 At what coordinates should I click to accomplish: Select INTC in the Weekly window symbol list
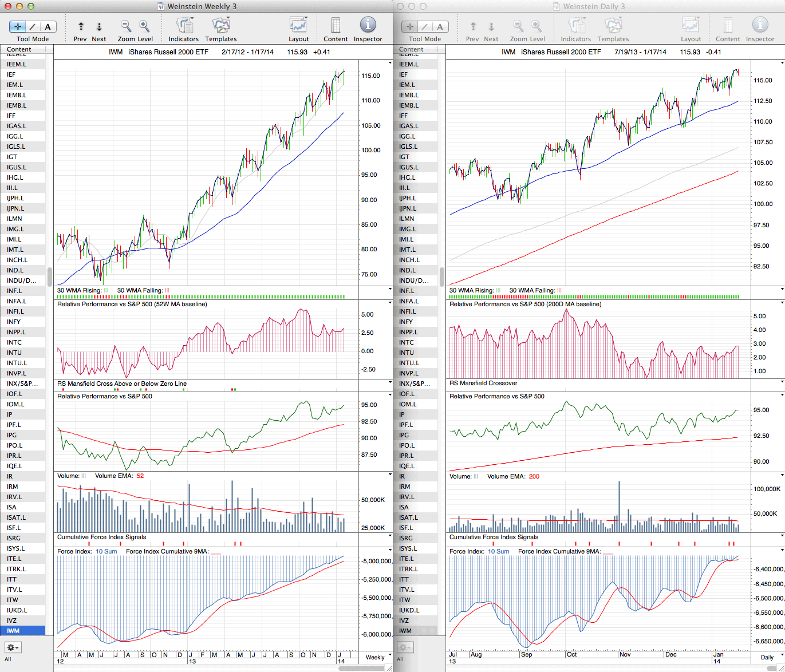[x=14, y=342]
